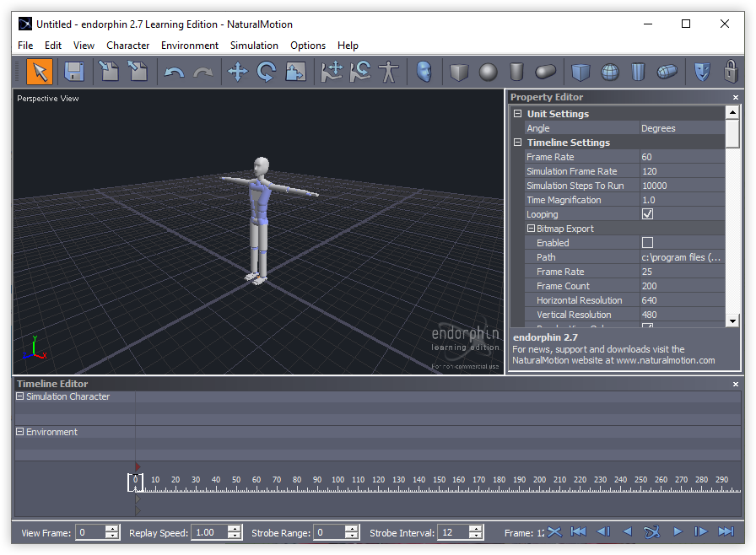Select the Rotate tool
This screenshot has height=555, width=756.
tap(266, 73)
